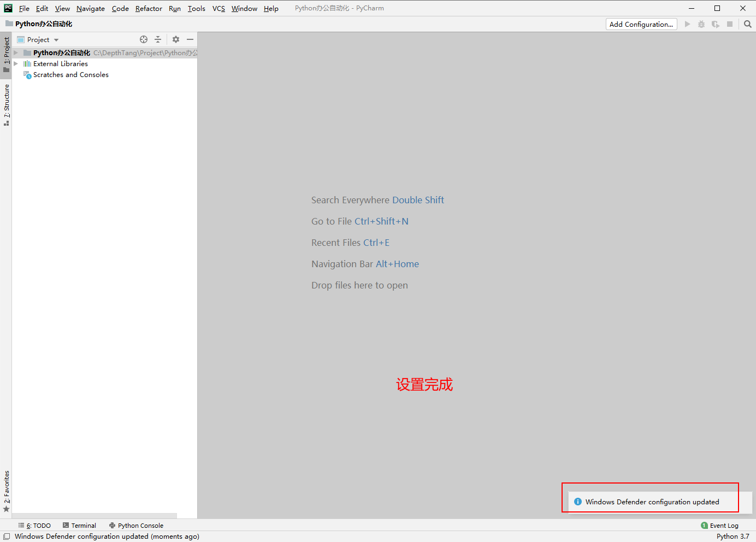Screen dimensions: 756x542
Task: Open the Navigate menu
Action: click(x=91, y=8)
